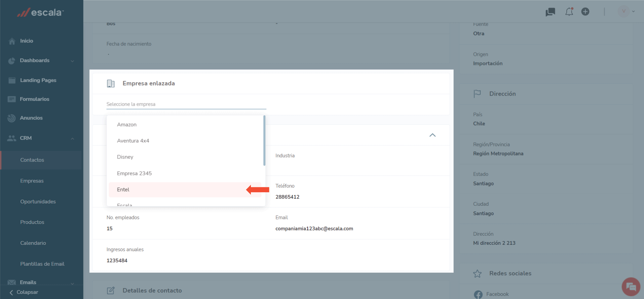Click the Redes sociales star icon
Screen dimensions: 644x299
(x=477, y=273)
